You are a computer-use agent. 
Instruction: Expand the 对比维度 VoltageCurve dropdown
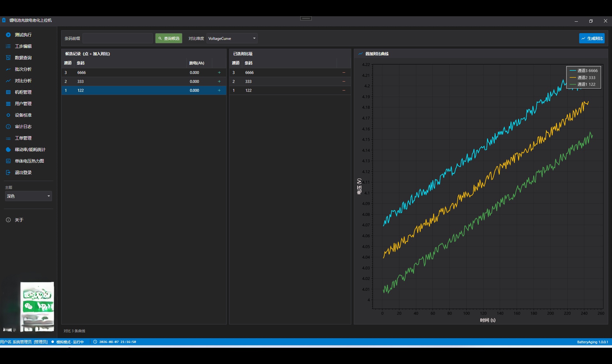pos(232,39)
